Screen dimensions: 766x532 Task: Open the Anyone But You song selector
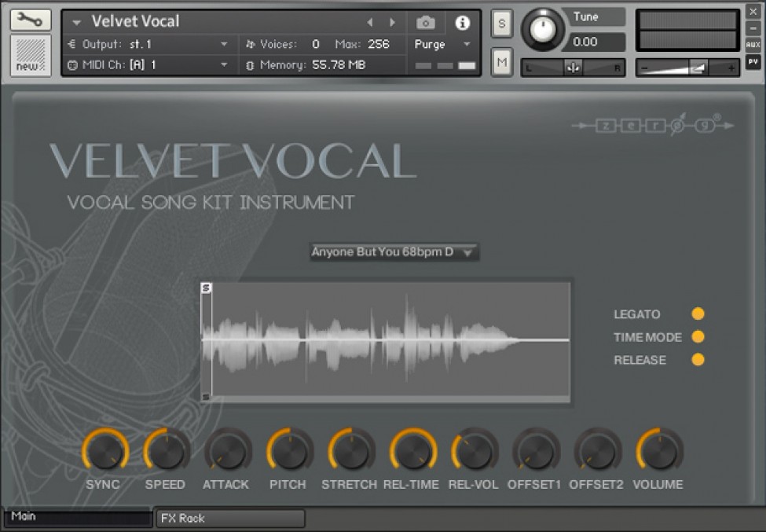393,251
